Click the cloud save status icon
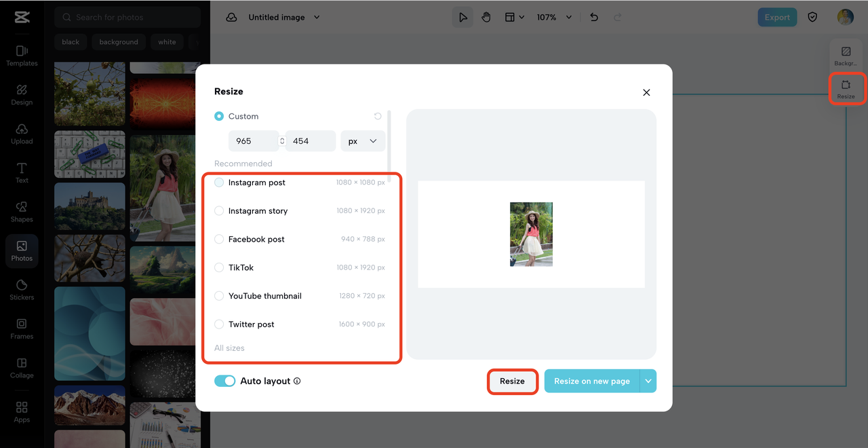 (231, 17)
